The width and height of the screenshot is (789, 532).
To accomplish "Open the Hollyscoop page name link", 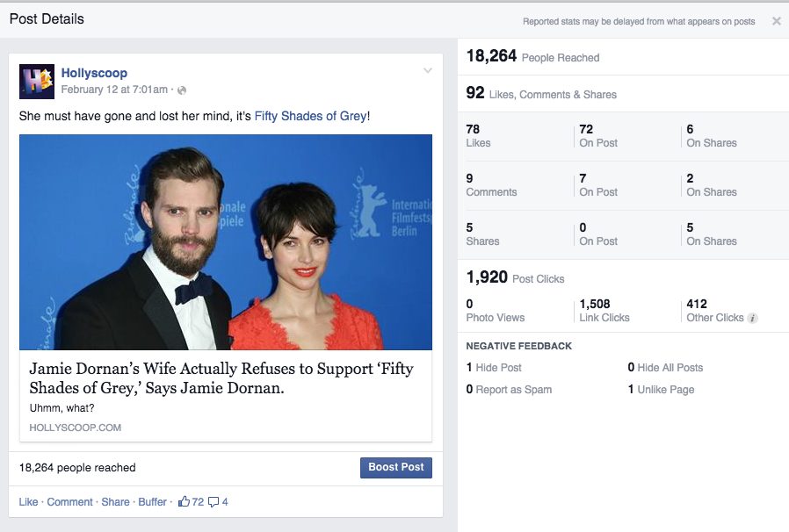I will pos(94,73).
